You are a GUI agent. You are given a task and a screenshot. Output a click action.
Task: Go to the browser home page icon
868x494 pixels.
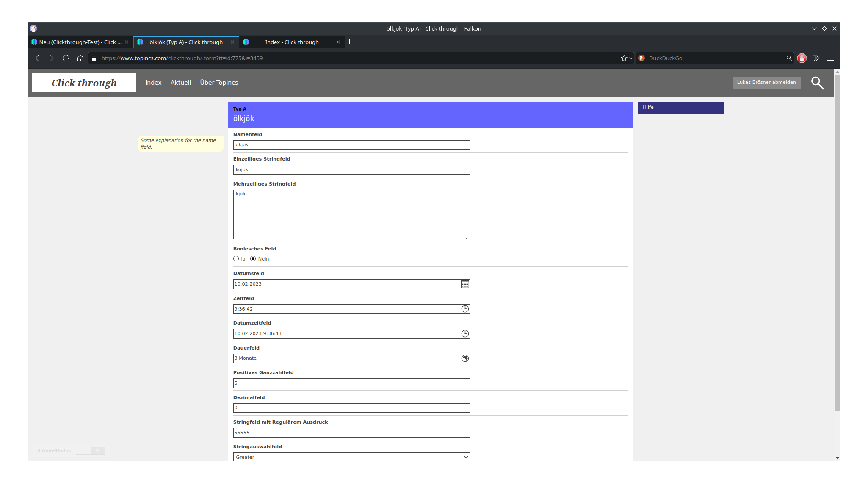tap(80, 58)
